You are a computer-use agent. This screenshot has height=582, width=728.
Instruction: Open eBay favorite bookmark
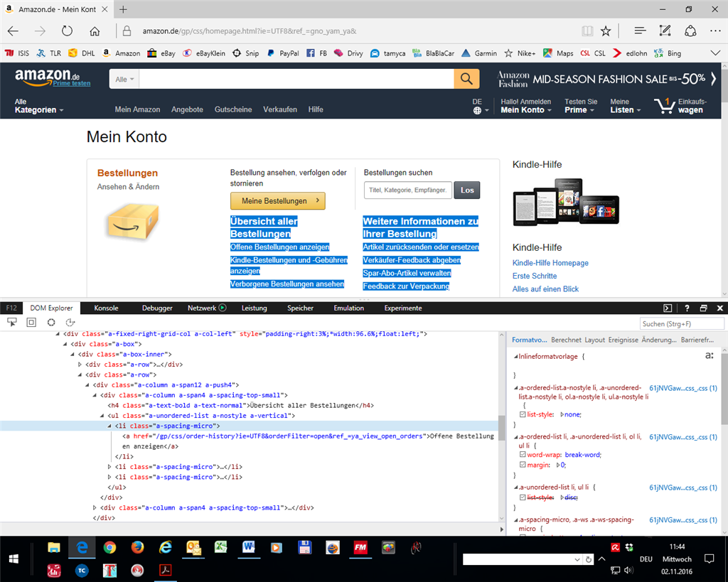161,53
